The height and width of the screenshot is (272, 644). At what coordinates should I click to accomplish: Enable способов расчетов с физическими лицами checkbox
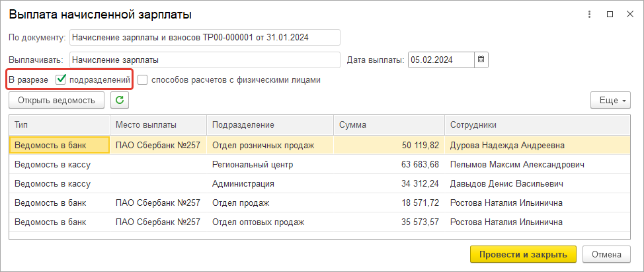coord(143,80)
